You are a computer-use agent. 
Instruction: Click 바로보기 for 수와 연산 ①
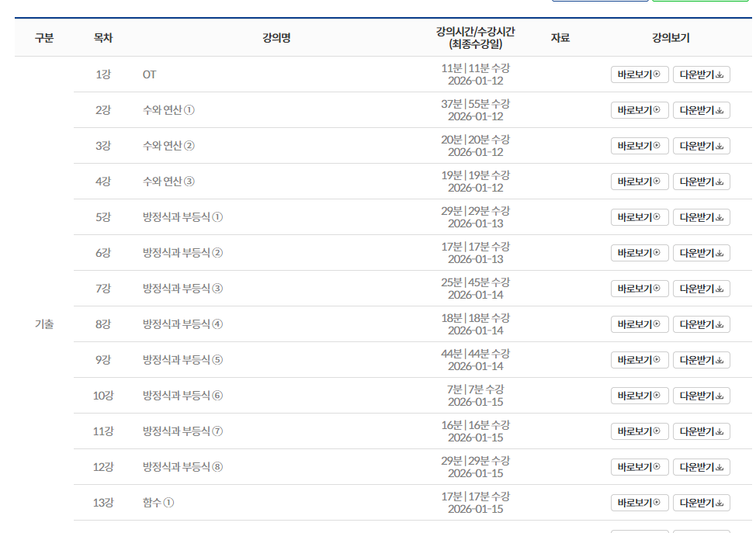click(x=639, y=110)
